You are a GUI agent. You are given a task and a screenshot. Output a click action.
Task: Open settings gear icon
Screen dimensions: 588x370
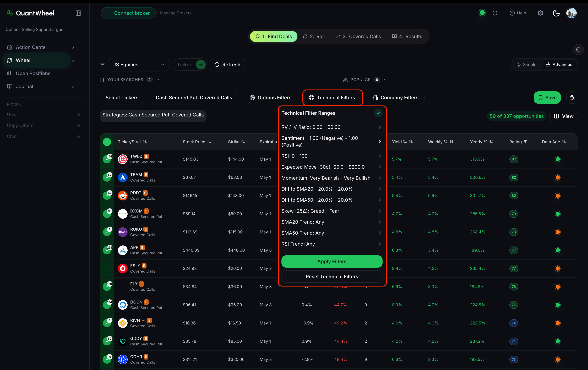click(540, 13)
